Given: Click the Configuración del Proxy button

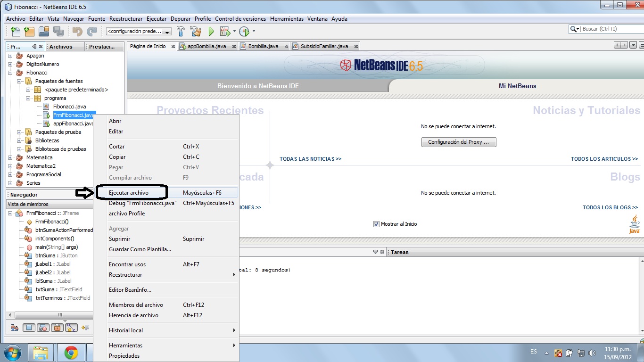Looking at the screenshot, I should click(x=458, y=141).
